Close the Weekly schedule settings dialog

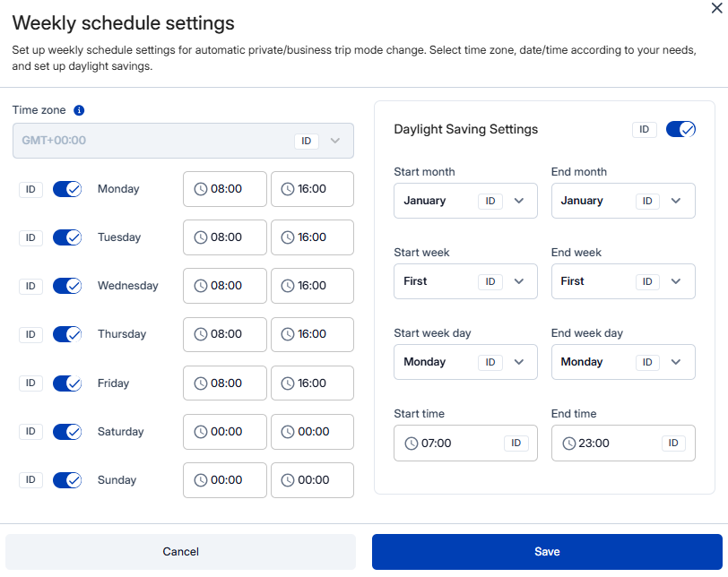(715, 8)
